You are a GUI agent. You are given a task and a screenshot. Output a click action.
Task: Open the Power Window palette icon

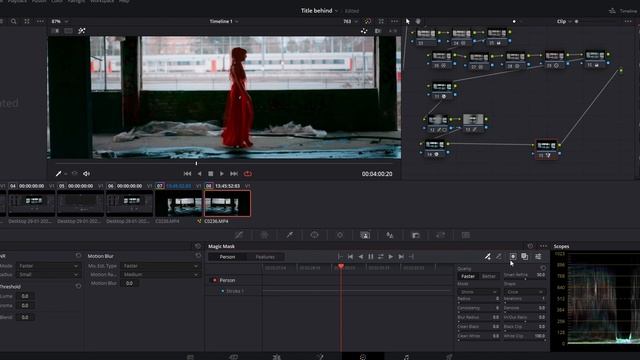pyautogui.click(x=314, y=235)
